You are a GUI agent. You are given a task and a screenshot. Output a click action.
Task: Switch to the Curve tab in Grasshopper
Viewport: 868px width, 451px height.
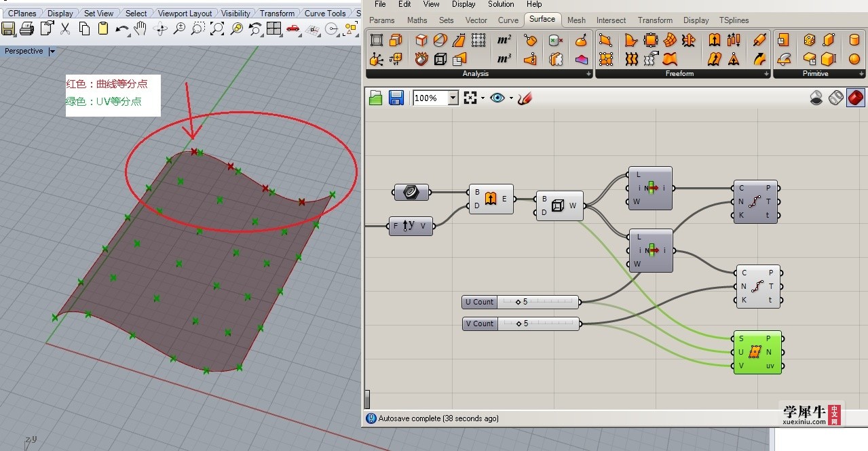tap(508, 20)
